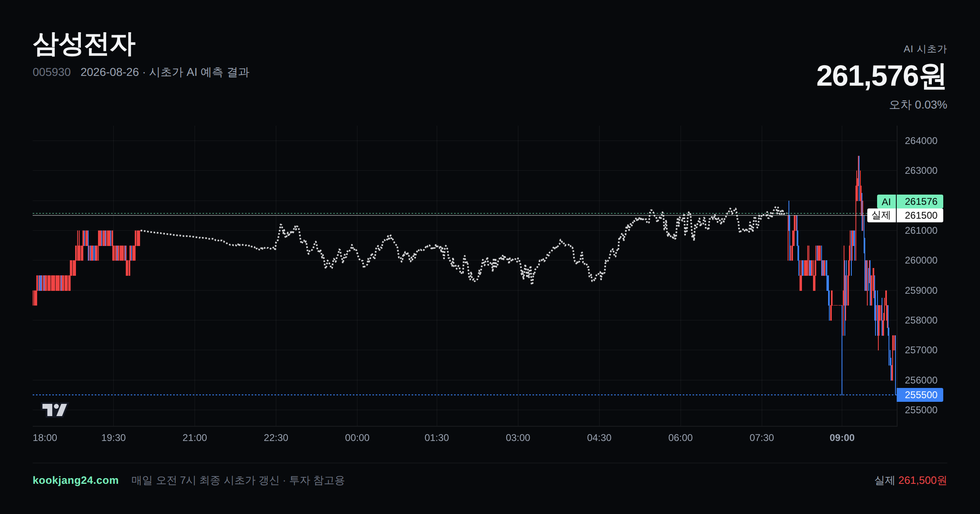Click the 19:30 time axis label
This screenshot has height=514, width=980.
[x=114, y=438]
